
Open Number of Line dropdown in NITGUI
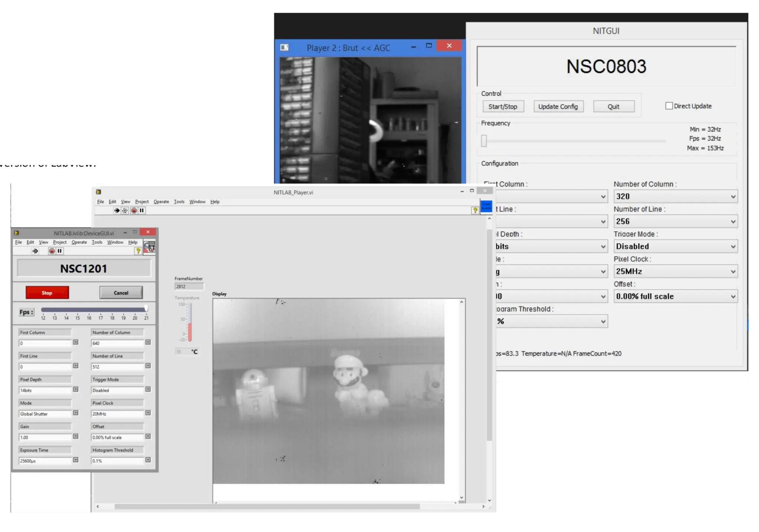[x=676, y=221]
